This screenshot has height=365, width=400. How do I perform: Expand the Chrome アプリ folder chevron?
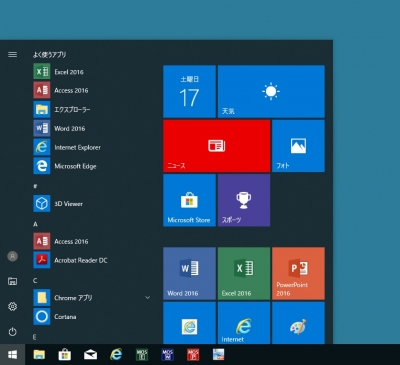point(147,298)
